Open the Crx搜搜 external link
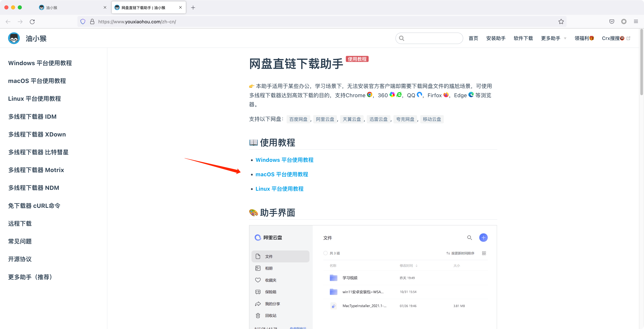 616,38
